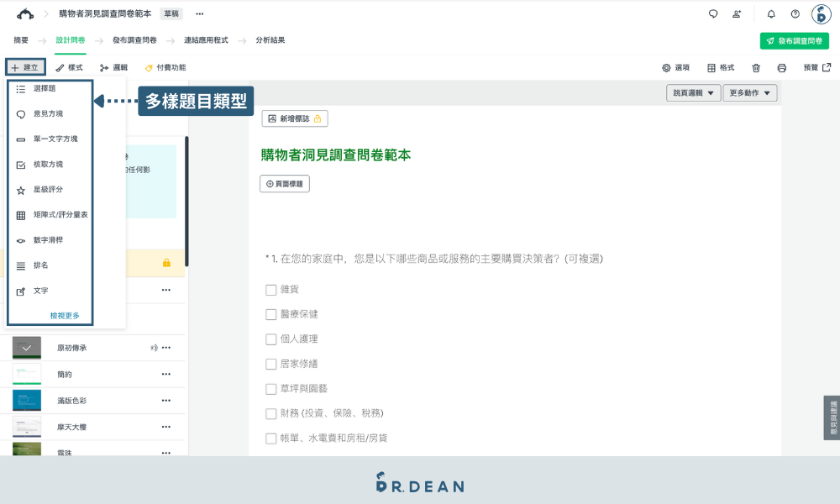Select the 原初傳承 theme thumbnail
The height and width of the screenshot is (504, 840).
pos(27,348)
